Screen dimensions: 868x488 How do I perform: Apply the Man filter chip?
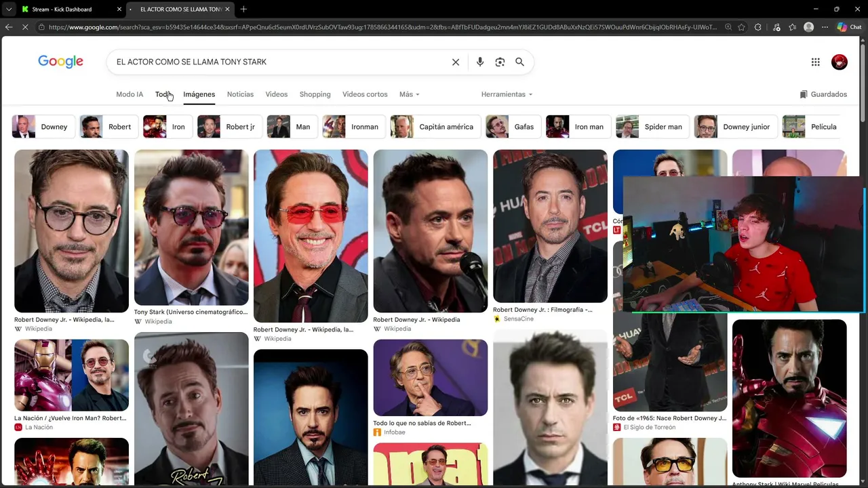coord(292,127)
